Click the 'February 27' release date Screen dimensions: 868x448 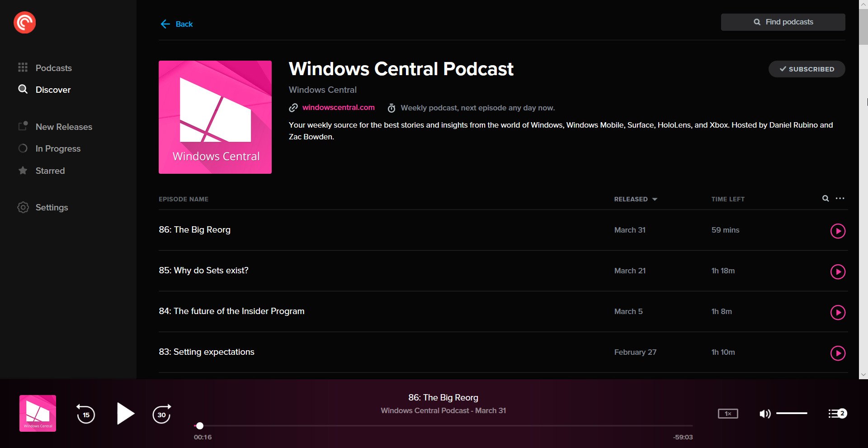[x=635, y=352]
